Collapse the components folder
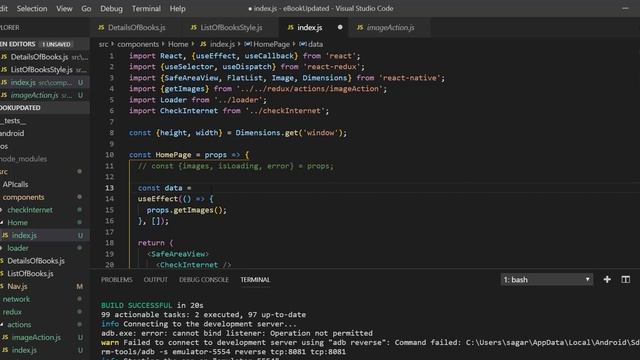Viewport: 640px width, 360px height. point(44,197)
